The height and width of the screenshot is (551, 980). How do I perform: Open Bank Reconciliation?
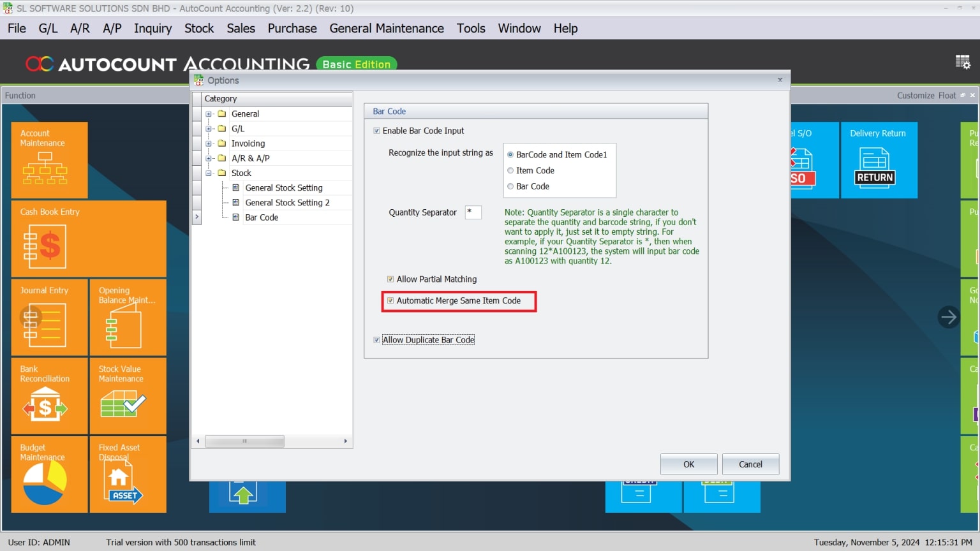49,396
